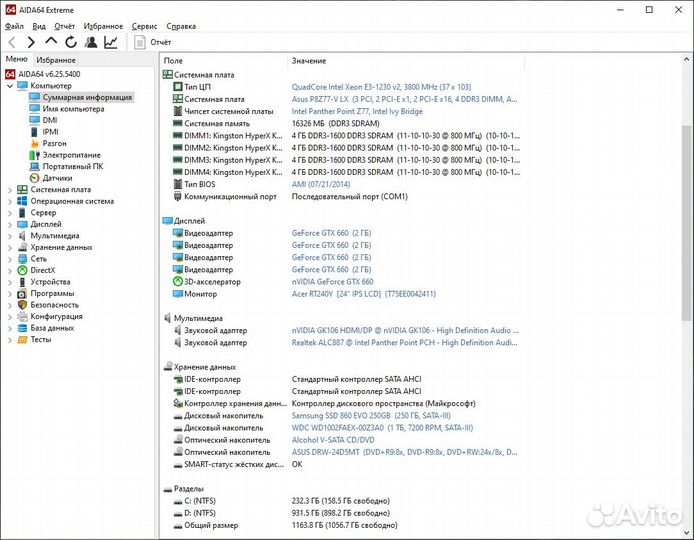This screenshot has height=540, width=694.
Task: Click the Датчики gauge icon
Action: tap(35, 178)
